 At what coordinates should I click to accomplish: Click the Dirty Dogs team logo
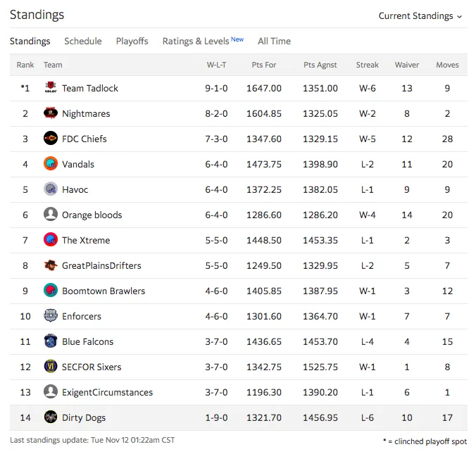click(x=51, y=417)
